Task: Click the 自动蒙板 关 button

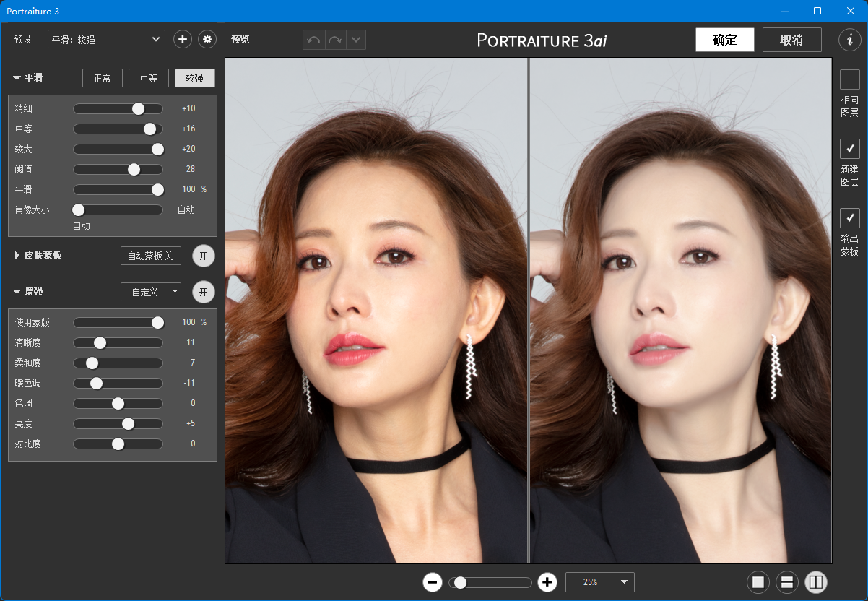Action: 151,256
